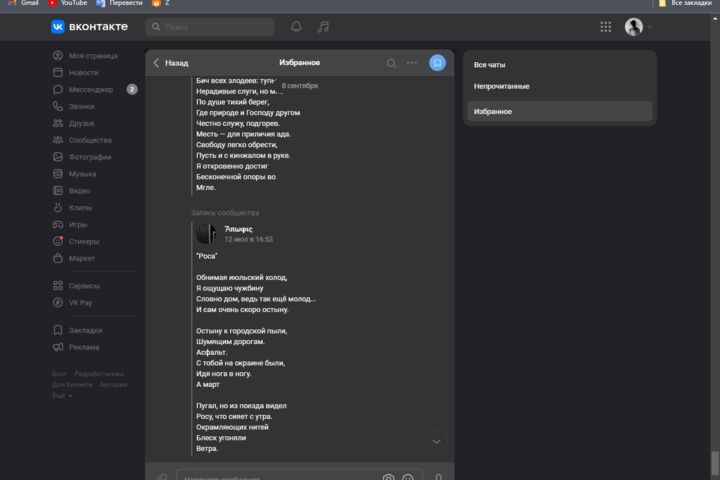Click the Фотографии icon

tap(58, 157)
